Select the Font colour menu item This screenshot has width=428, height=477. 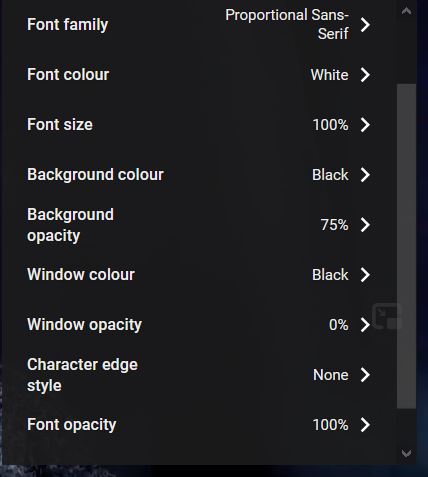(199, 75)
